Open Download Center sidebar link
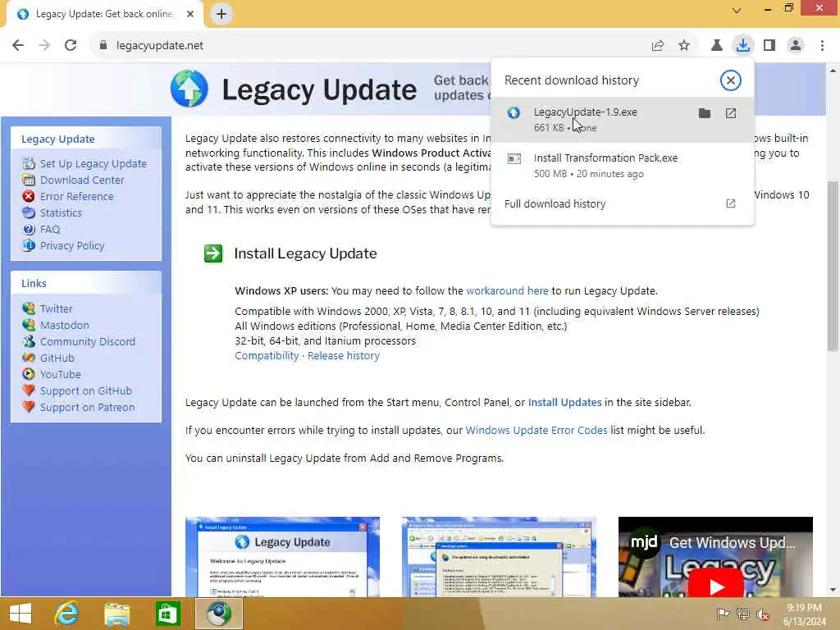The height and width of the screenshot is (630, 840). point(82,180)
